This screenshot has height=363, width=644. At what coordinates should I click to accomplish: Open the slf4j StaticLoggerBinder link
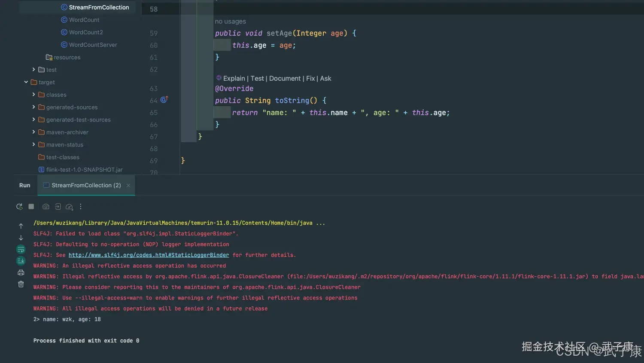coord(149,255)
